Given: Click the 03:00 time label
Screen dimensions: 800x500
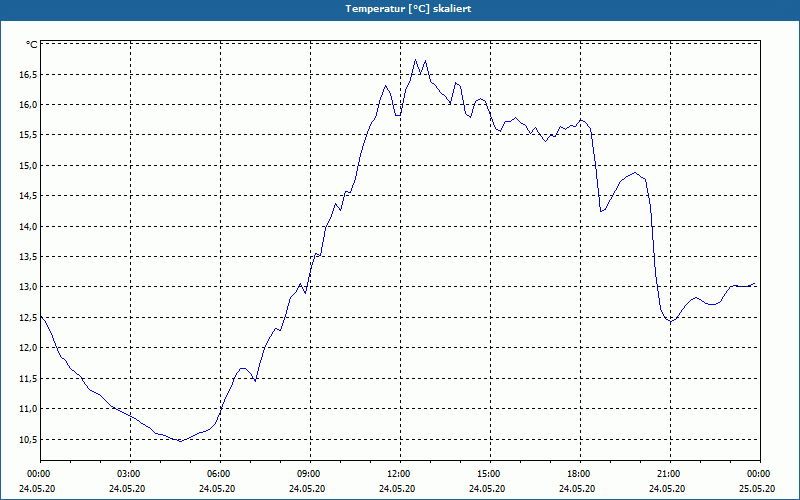Looking at the screenshot, I should [x=131, y=474].
